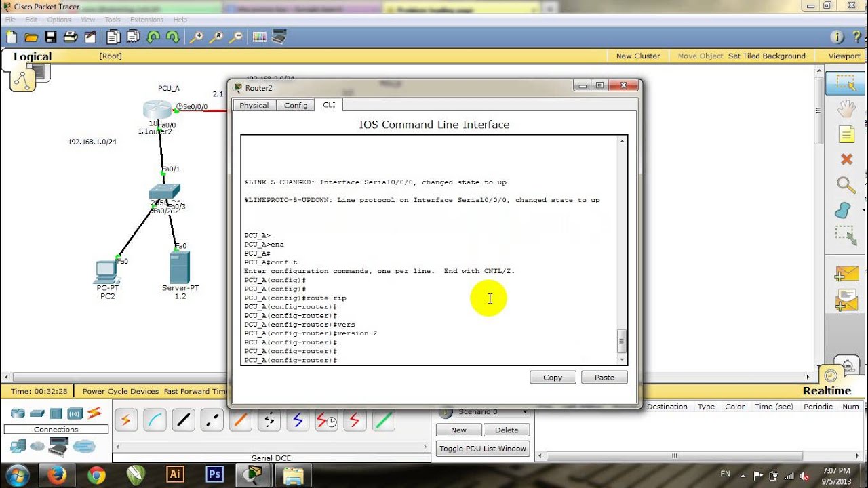This screenshot has height=488, width=868.
Task: Select the Switches device category icon
Action: click(x=37, y=413)
